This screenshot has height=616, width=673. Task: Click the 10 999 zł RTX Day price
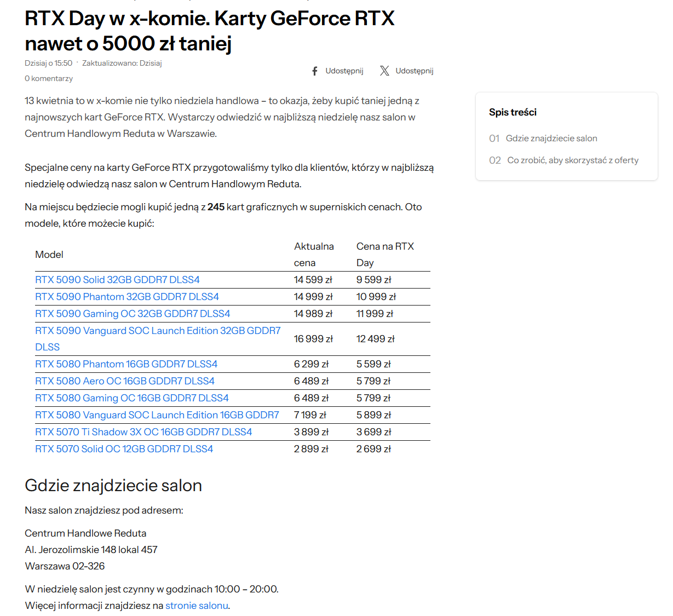pos(376,297)
